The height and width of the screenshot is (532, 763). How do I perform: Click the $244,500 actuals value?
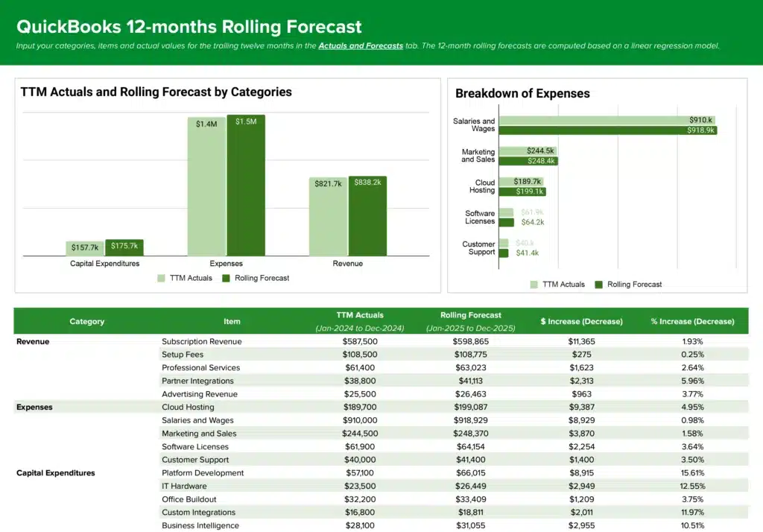(360, 434)
